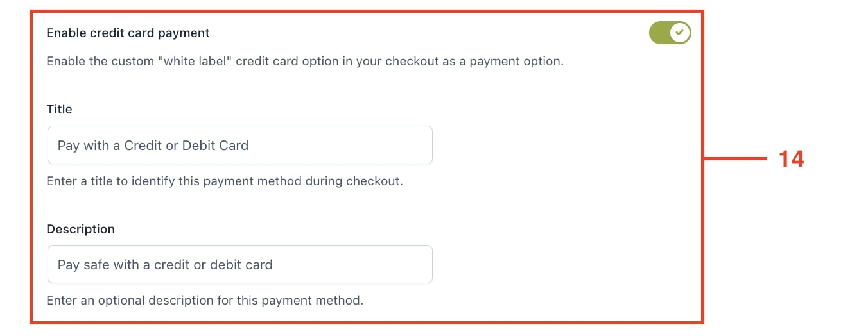Toggle the Enable credit card payment switch
The width and height of the screenshot is (868, 336).
click(670, 33)
